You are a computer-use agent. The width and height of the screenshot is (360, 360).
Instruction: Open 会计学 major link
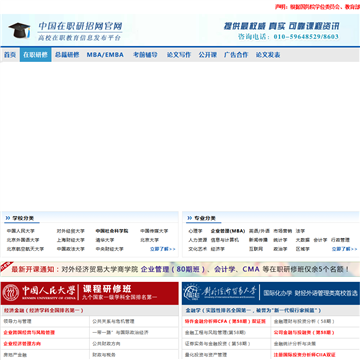320,240
